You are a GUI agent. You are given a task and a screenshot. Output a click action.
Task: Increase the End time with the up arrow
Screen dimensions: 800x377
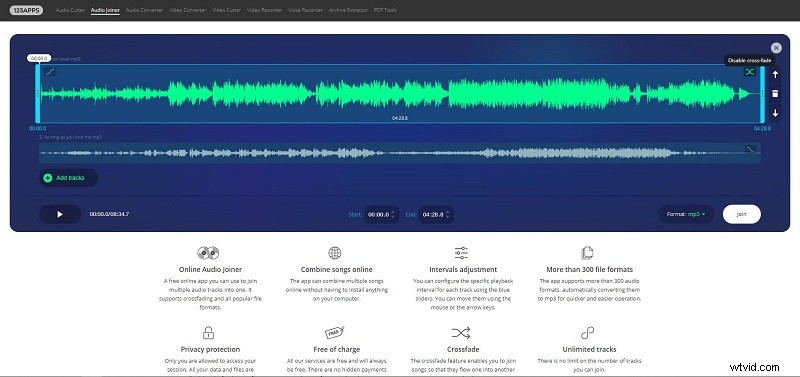(x=447, y=211)
